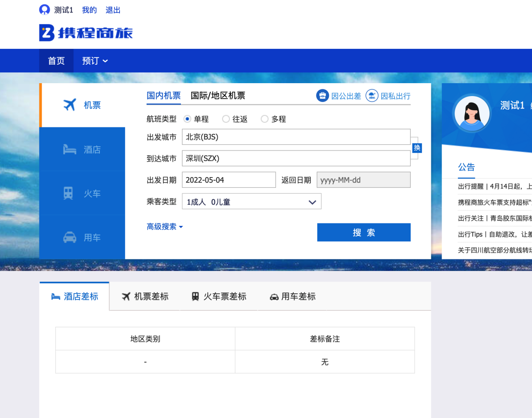Select the airplane flight tickets icon in sidebar
The height and width of the screenshot is (418, 532).
tap(69, 105)
